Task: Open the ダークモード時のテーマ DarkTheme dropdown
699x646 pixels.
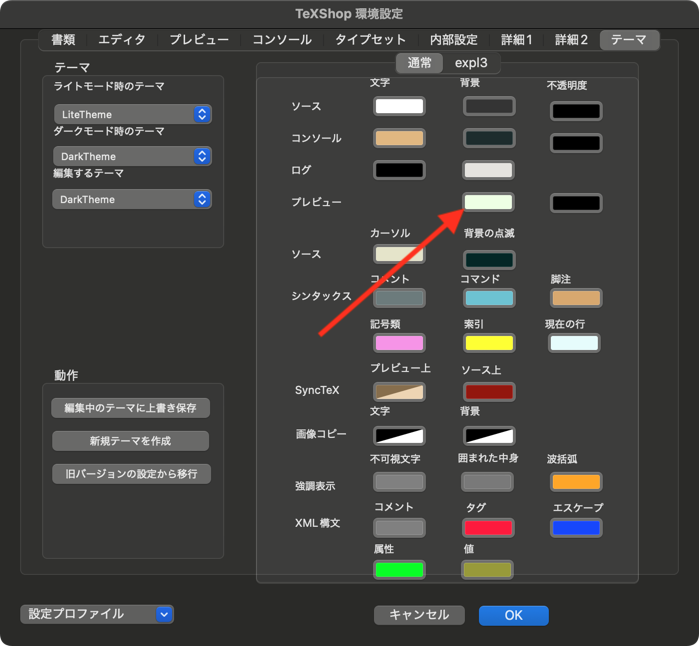Action: (132, 156)
